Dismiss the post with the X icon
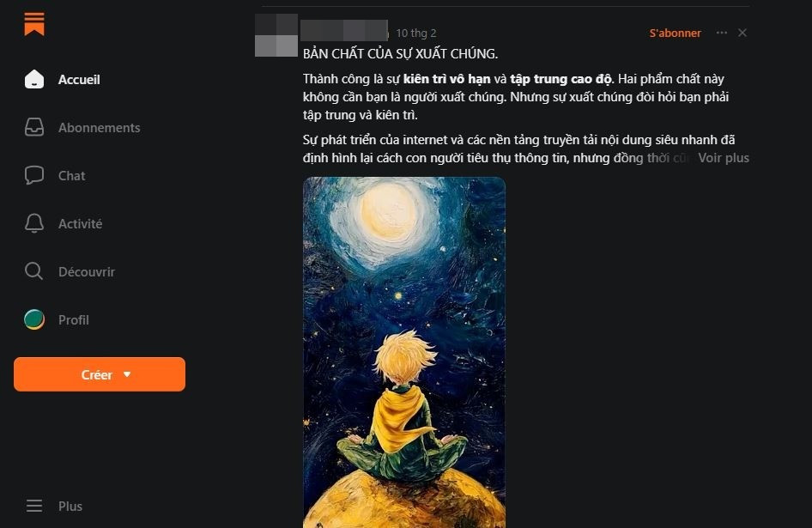The image size is (812, 528). tap(742, 33)
